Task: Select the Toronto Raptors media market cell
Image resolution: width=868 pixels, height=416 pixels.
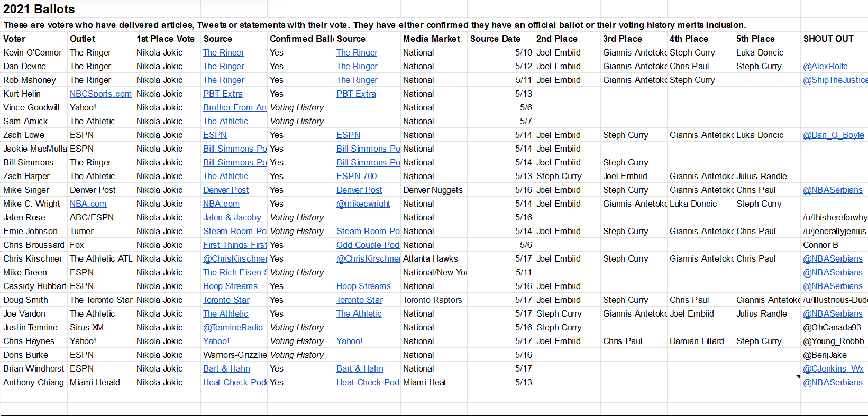Action: tap(433, 300)
